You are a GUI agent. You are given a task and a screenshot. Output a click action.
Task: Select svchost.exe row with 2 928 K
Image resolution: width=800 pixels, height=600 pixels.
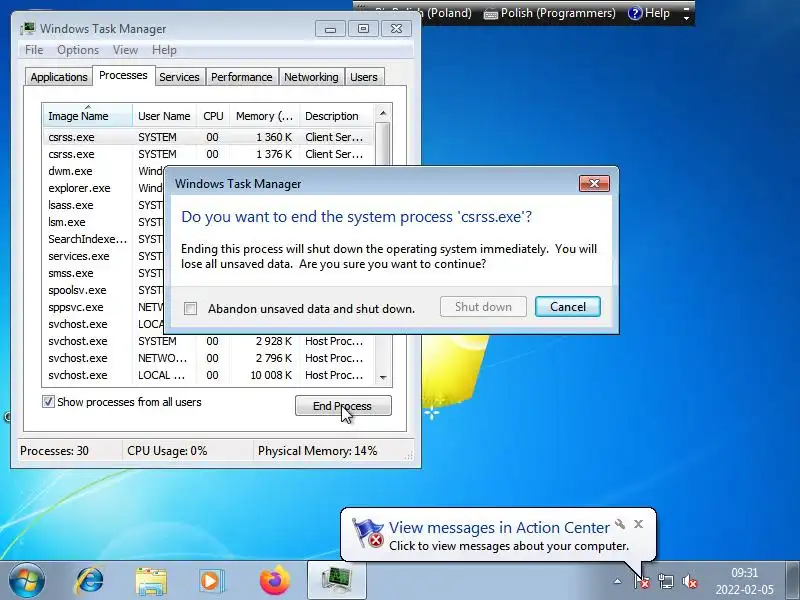click(x=208, y=341)
